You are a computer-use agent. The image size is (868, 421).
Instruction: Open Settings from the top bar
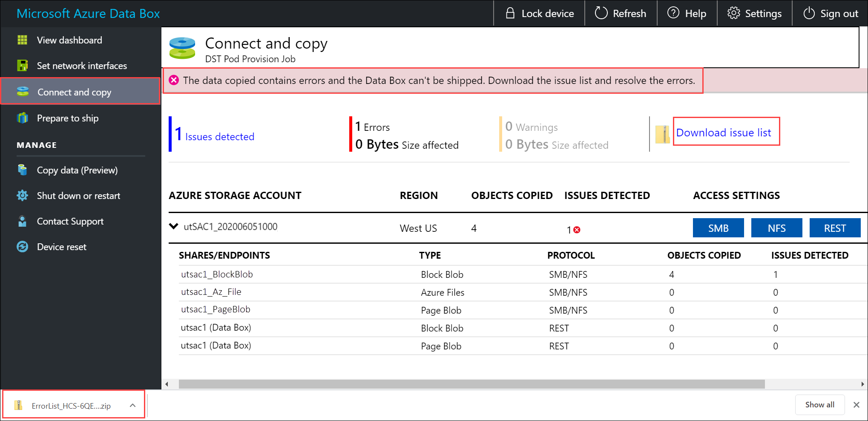pos(754,13)
